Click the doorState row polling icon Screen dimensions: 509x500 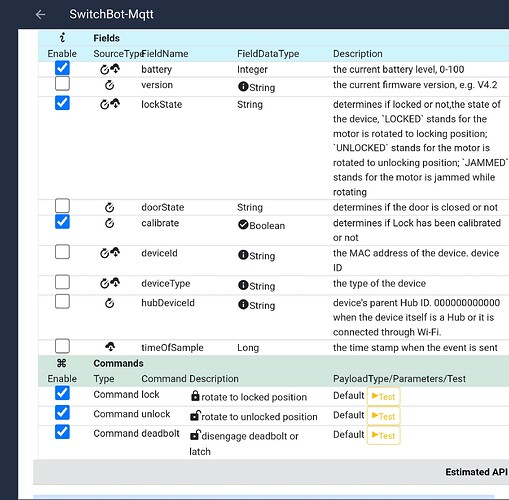click(x=110, y=207)
